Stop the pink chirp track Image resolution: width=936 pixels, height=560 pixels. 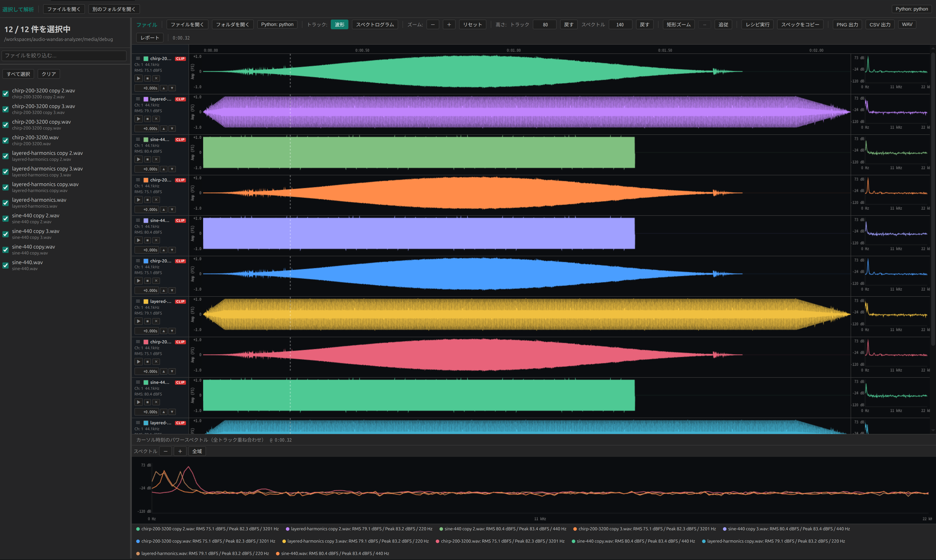coord(148,362)
